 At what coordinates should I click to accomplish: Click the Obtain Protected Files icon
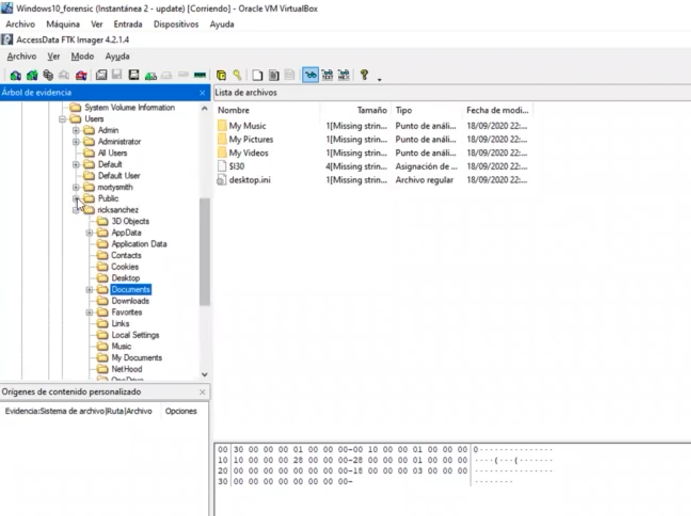[221, 75]
